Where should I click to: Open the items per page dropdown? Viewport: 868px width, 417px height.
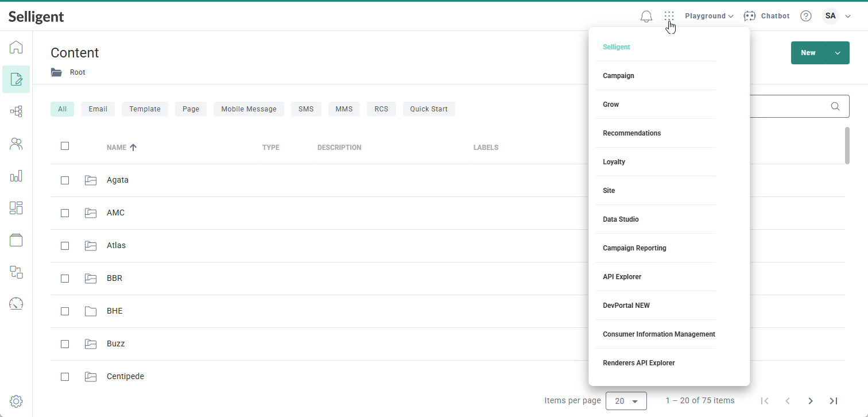[x=626, y=401]
